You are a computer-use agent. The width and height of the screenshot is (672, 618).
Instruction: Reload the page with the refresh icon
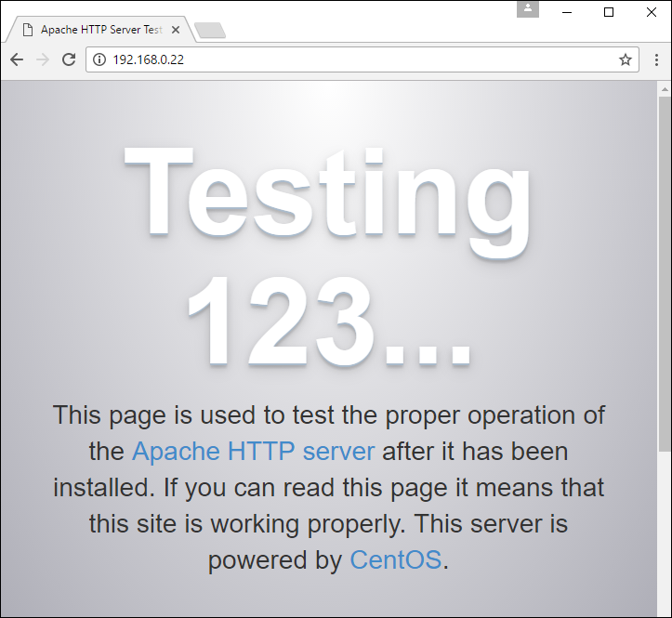pos(69,59)
